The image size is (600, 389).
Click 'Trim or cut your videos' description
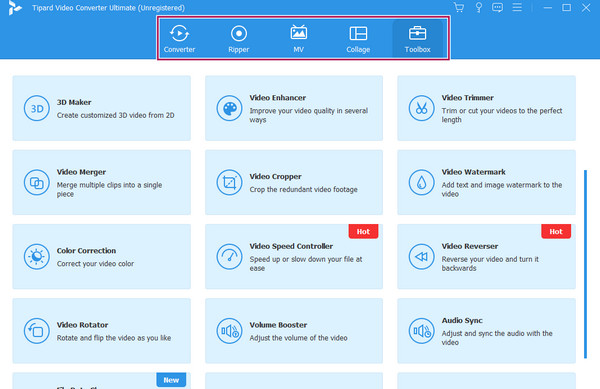502,115
